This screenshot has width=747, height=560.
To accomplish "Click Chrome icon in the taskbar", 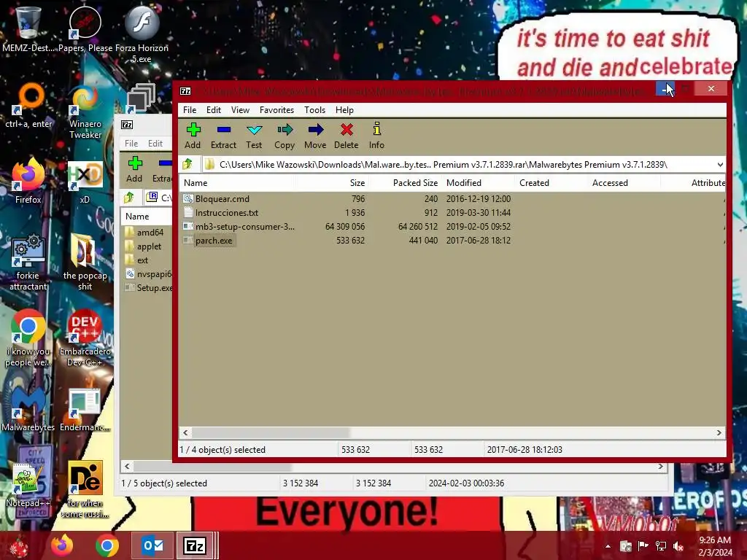I will [x=107, y=545].
